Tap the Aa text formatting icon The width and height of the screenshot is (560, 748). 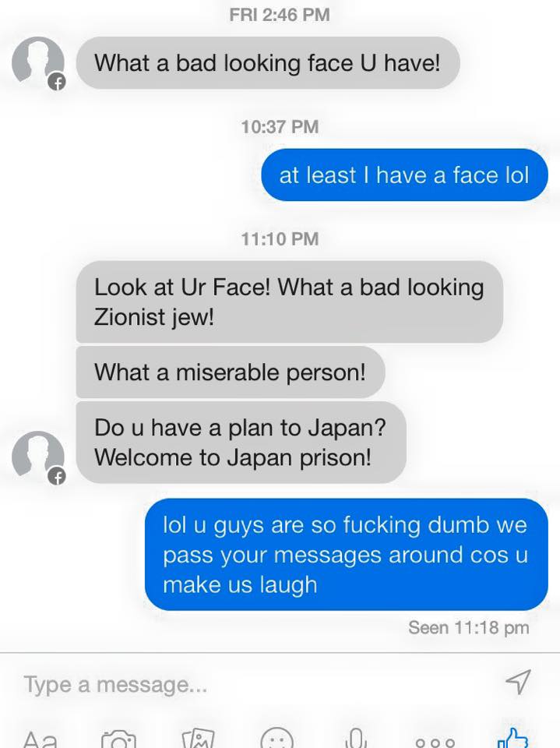click(x=41, y=739)
